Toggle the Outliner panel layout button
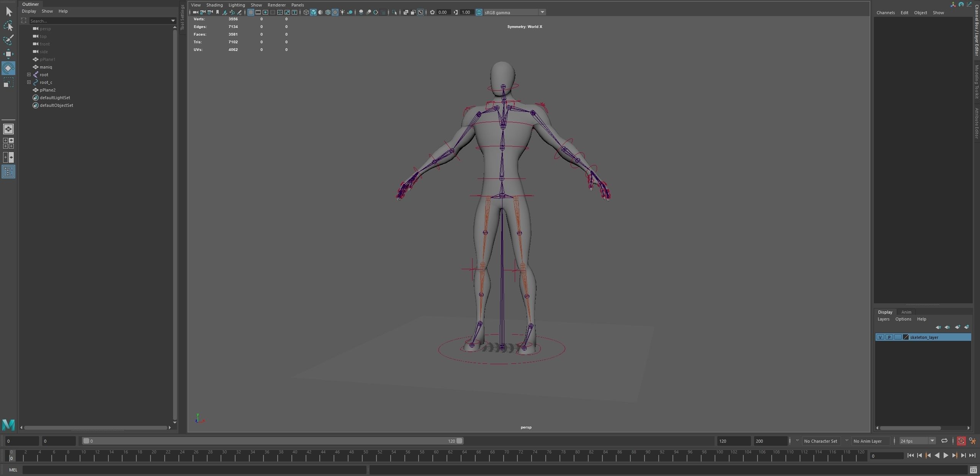 coord(8,172)
